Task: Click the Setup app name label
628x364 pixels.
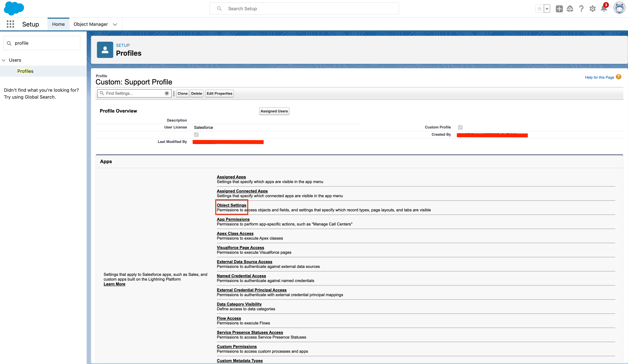Action: [31, 24]
